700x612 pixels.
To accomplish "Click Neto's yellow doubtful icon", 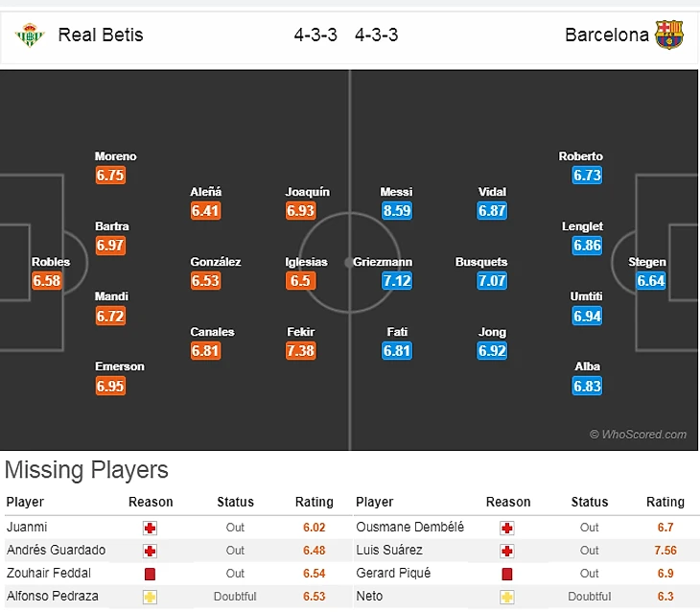I will [507, 597].
